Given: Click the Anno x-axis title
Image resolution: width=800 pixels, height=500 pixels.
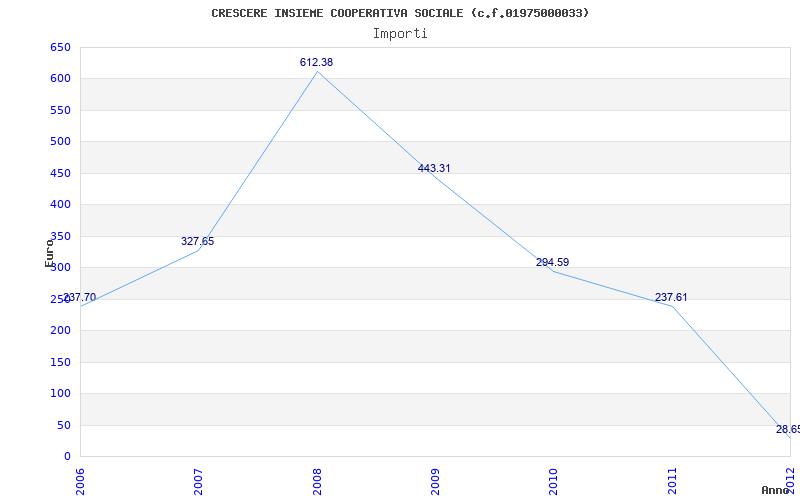Looking at the screenshot, I should (774, 490).
